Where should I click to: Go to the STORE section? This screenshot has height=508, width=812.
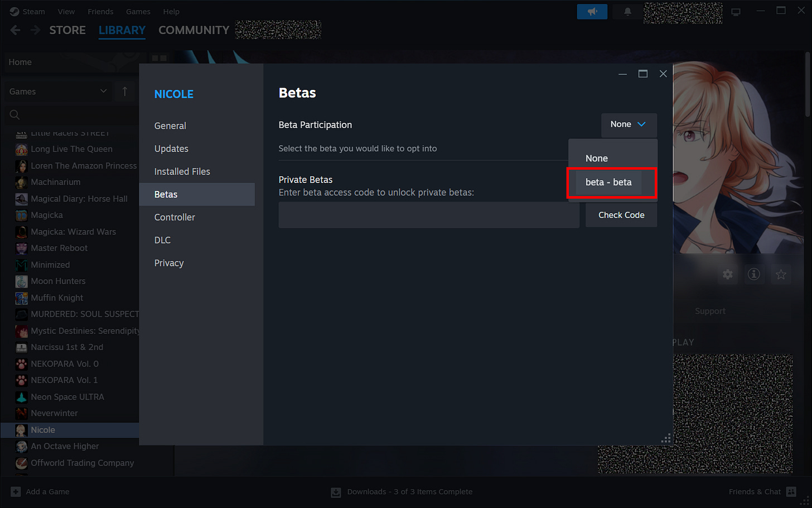click(67, 30)
